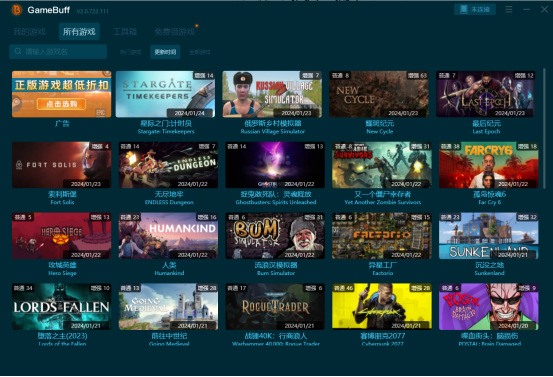Open the hamburger menu icon

(509, 10)
